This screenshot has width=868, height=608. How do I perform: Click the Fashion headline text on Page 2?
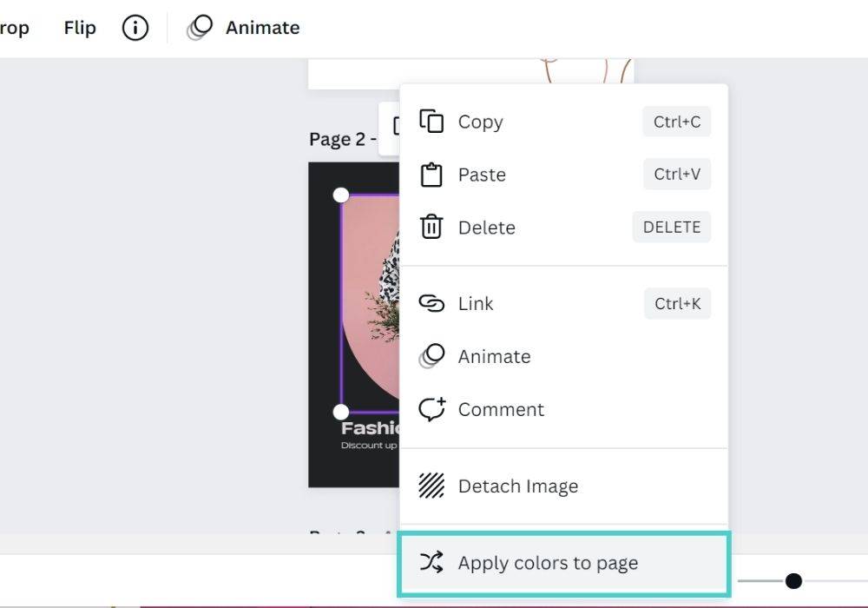[x=370, y=428]
